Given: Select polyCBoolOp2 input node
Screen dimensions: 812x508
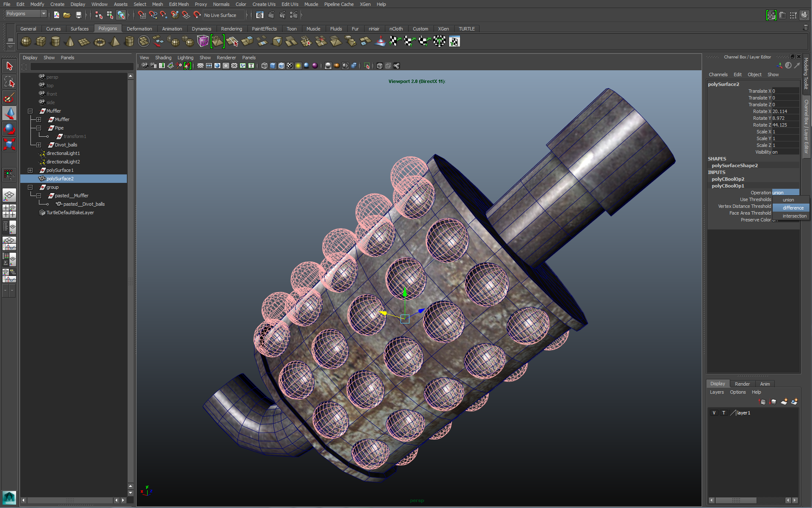Looking at the screenshot, I should click(727, 179).
